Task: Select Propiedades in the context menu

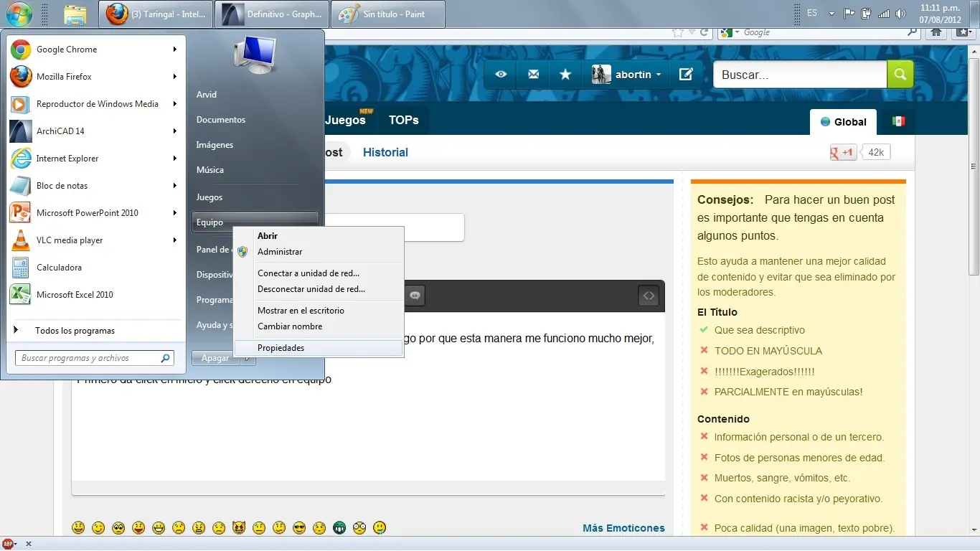Action: 281,347
